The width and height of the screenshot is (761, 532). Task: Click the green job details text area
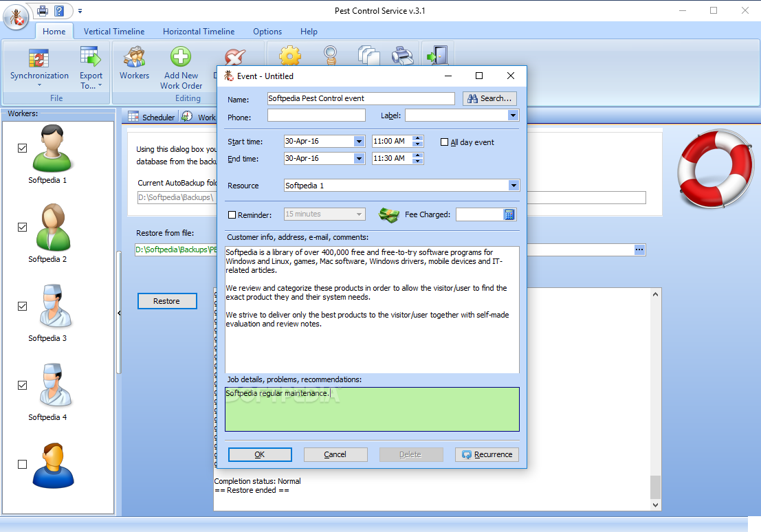click(x=372, y=409)
